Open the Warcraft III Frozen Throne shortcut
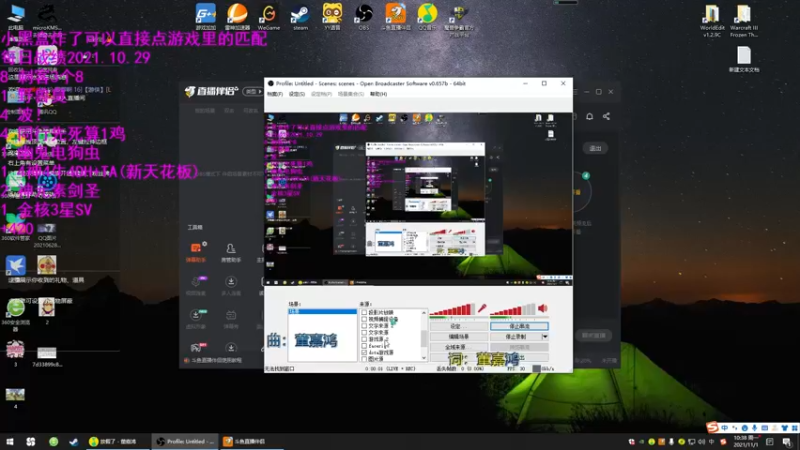Screen dimensions: 800x450 743,20
